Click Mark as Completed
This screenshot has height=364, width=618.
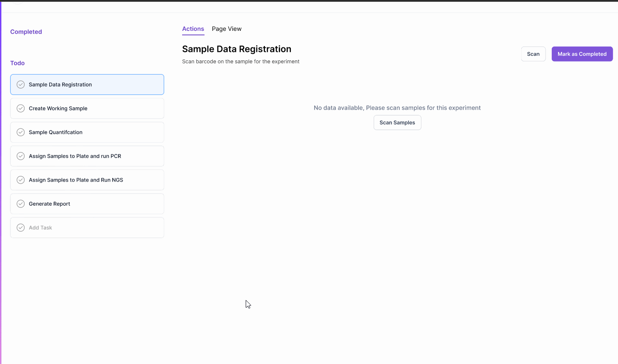pyautogui.click(x=582, y=54)
